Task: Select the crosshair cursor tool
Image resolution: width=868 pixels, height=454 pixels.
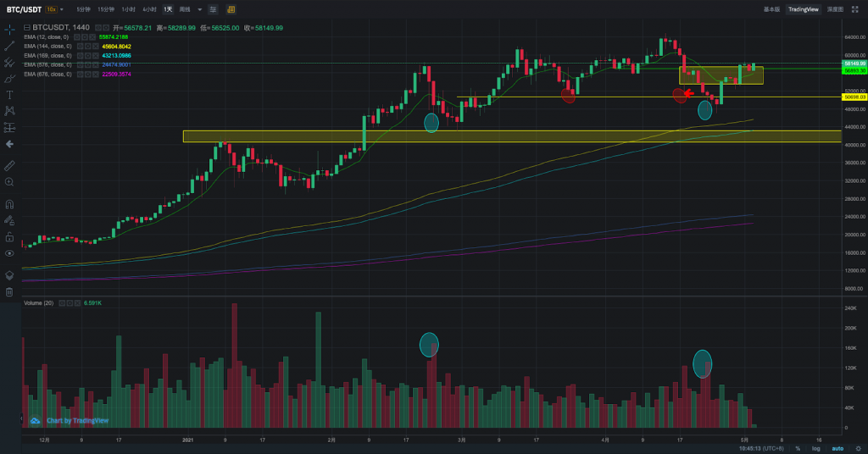Action: coord(9,30)
